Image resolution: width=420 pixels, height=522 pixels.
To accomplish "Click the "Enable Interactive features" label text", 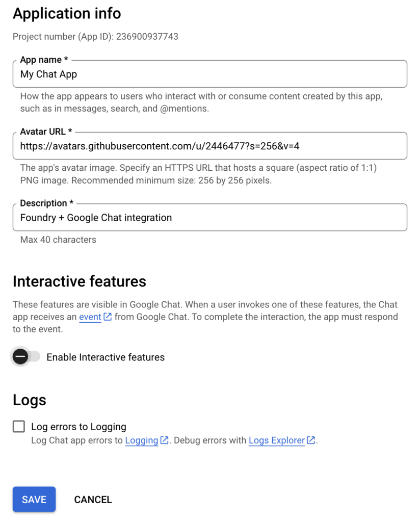I will click(106, 357).
